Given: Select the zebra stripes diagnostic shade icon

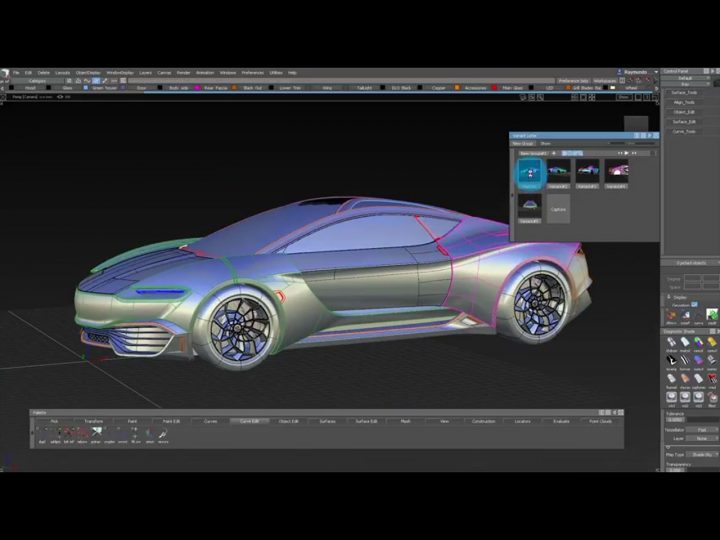Looking at the screenshot, I should pos(671,360).
